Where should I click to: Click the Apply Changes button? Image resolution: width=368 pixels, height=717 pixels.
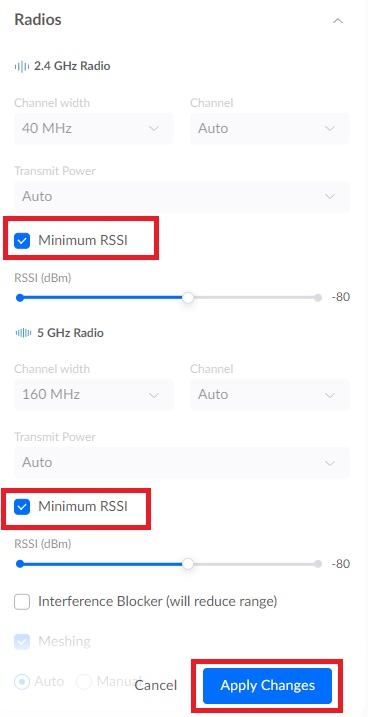(267, 685)
